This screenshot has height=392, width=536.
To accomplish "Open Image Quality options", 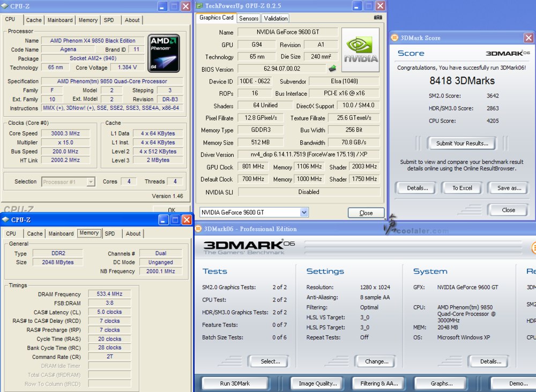I will [x=317, y=383].
